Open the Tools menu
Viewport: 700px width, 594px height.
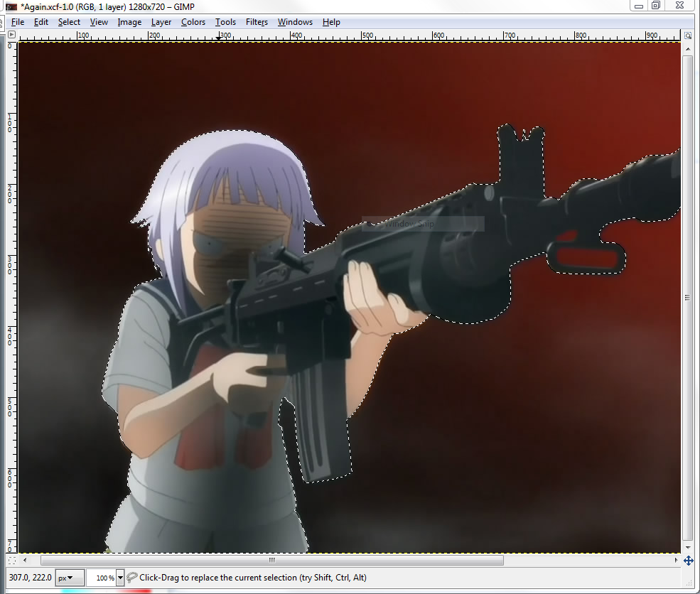coord(225,22)
